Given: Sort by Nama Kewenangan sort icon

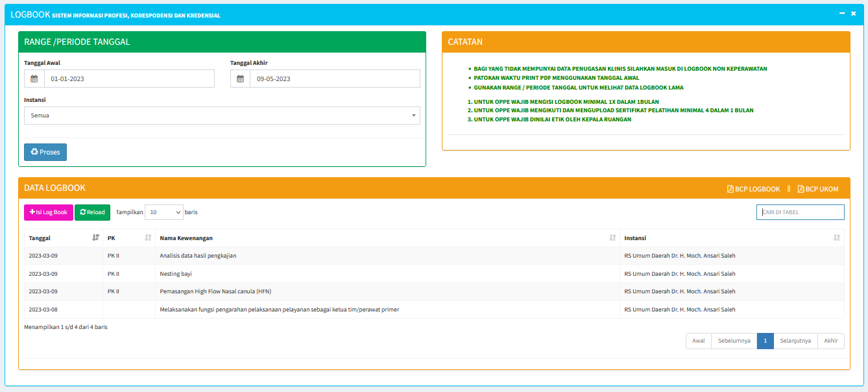Looking at the screenshot, I should pos(612,238).
